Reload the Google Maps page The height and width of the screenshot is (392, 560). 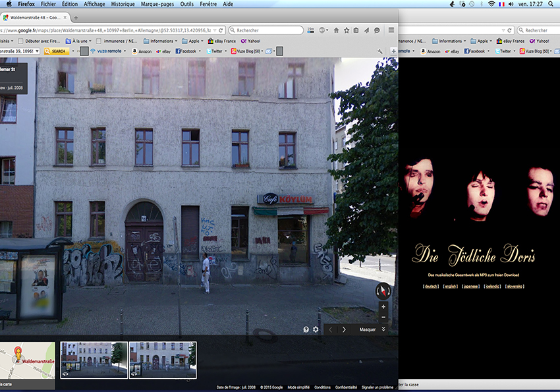click(221, 30)
